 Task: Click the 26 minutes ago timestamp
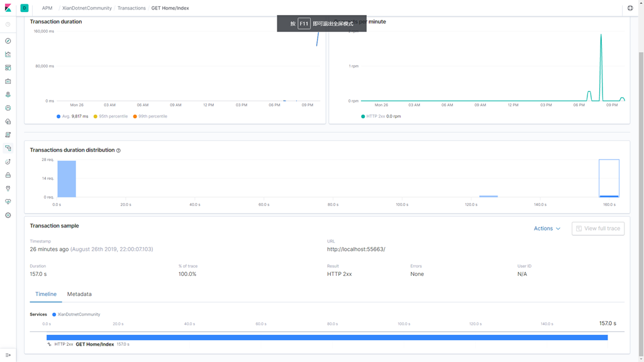coord(49,249)
